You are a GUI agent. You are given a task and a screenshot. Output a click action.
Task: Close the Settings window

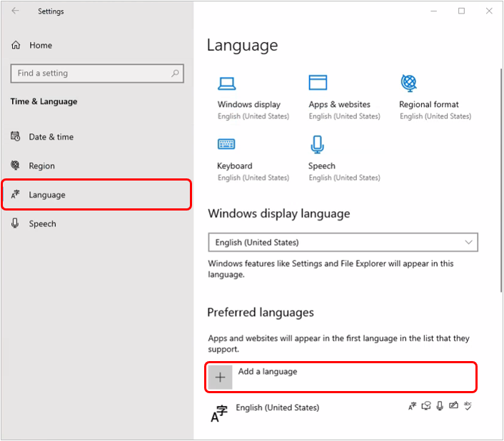489,11
